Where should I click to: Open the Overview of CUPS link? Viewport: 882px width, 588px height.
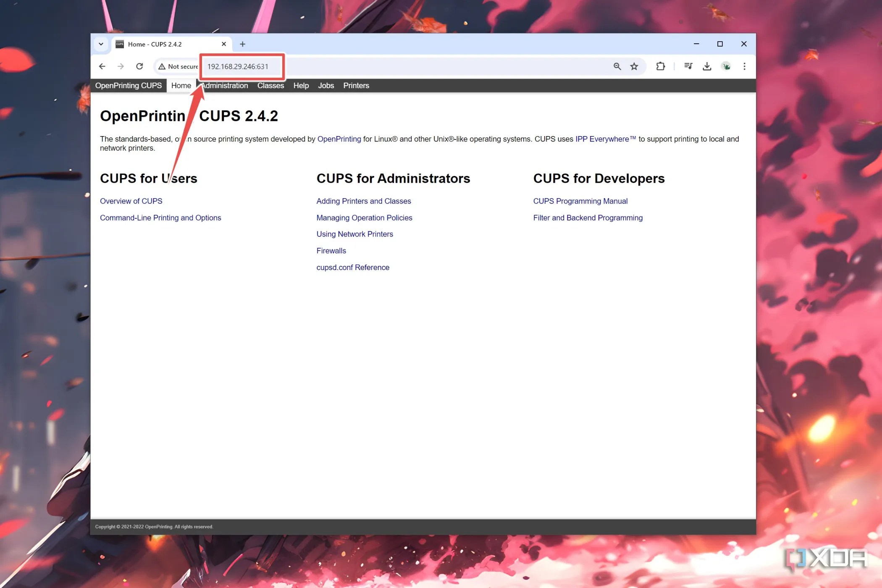click(x=131, y=201)
